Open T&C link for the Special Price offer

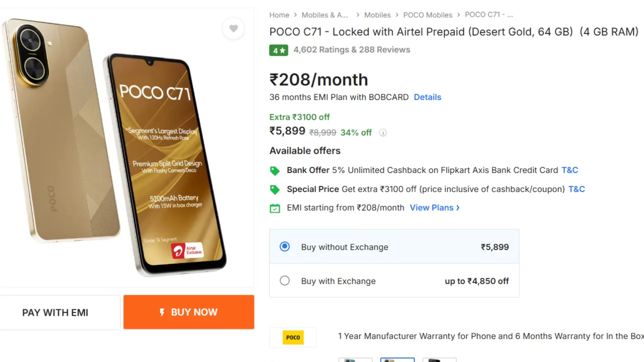(x=577, y=189)
